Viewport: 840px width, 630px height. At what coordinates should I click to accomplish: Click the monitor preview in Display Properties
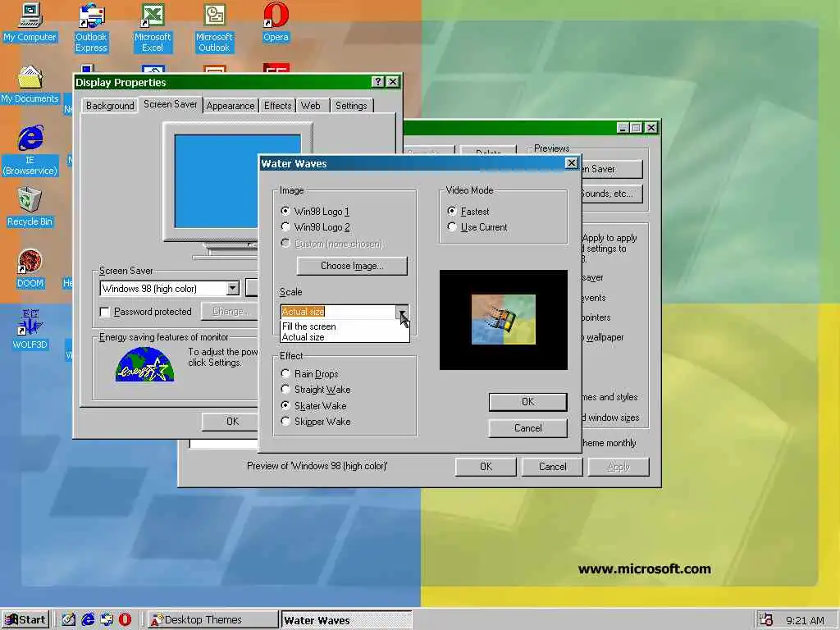238,182
